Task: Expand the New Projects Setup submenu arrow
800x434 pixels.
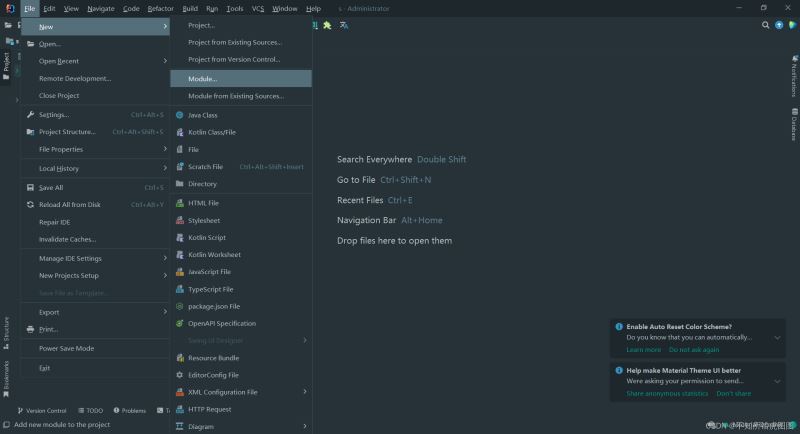Action: click(165, 275)
